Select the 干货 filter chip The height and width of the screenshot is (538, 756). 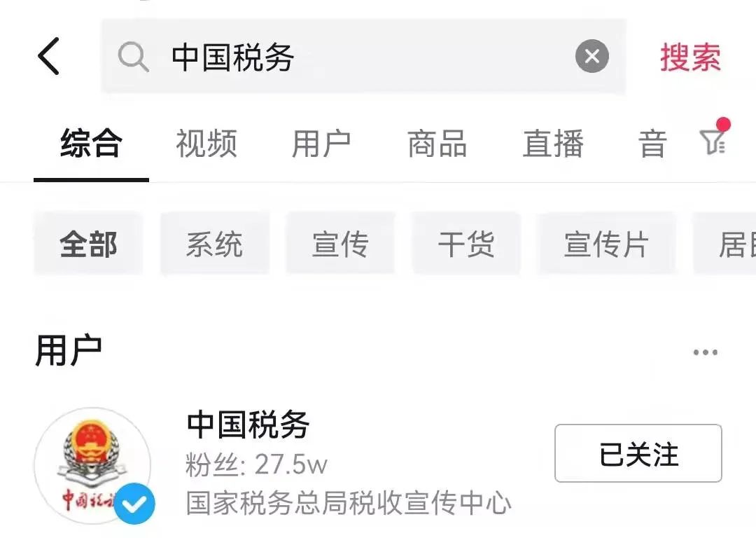coord(466,244)
